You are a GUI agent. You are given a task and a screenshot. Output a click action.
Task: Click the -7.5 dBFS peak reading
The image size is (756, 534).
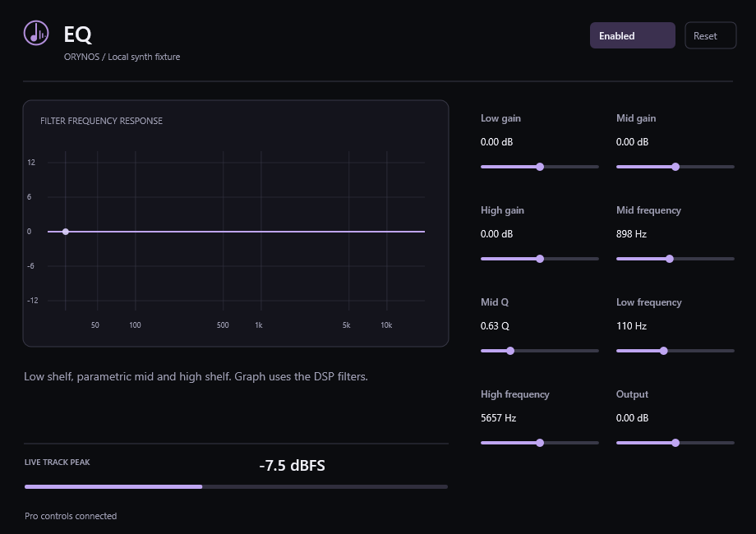tap(293, 466)
